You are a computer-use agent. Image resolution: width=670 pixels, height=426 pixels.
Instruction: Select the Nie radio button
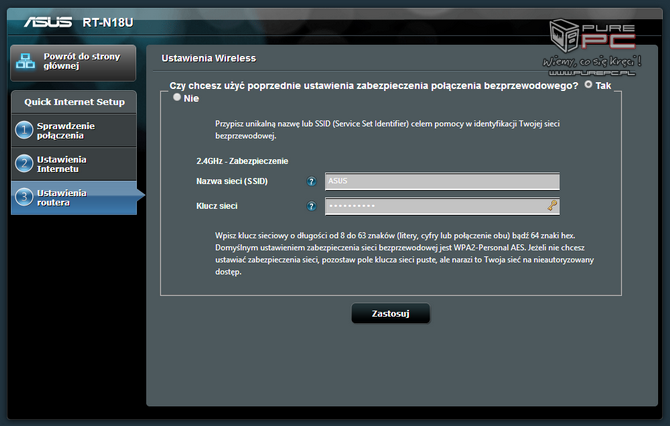coord(178,98)
